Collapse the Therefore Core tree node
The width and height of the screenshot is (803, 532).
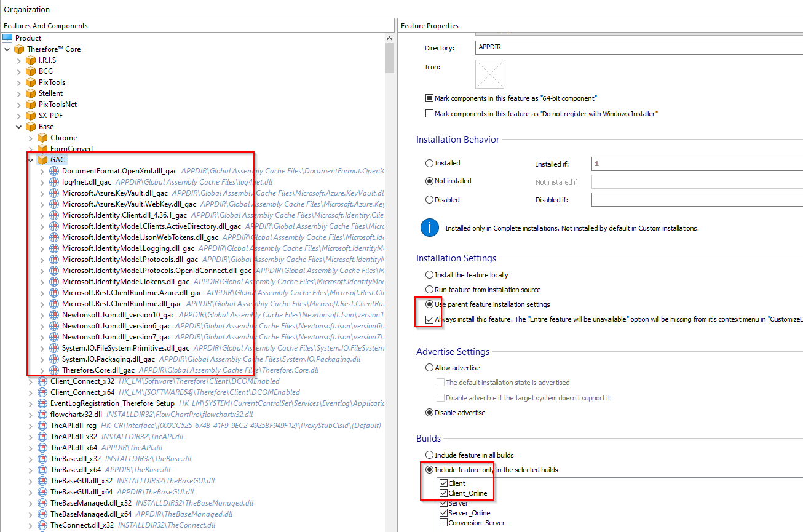tap(7, 49)
